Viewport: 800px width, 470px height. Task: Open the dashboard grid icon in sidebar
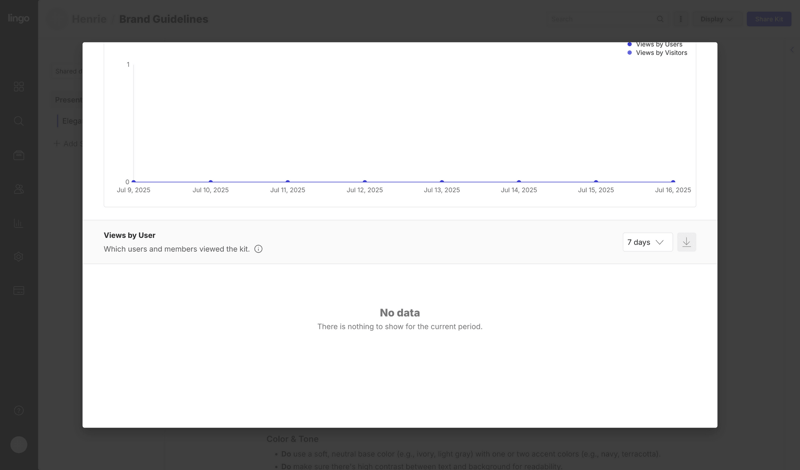(19, 87)
